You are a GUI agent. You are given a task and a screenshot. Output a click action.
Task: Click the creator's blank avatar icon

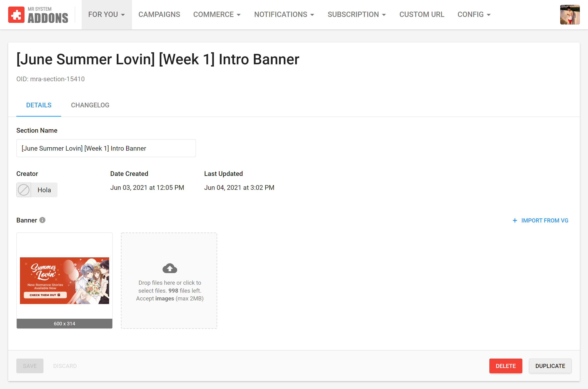24,190
